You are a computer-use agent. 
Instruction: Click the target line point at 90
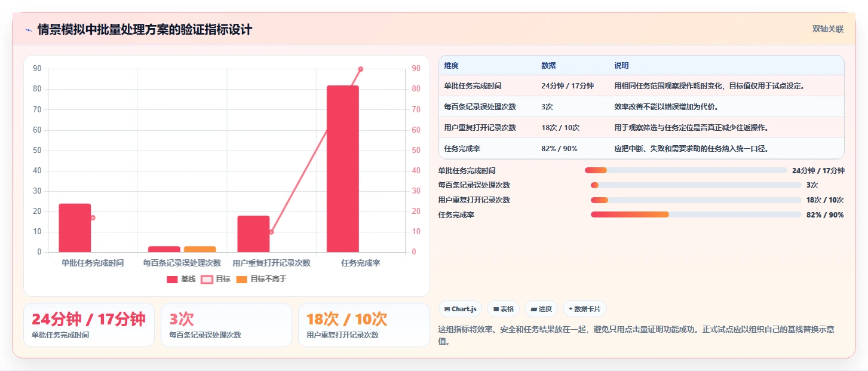[360, 69]
